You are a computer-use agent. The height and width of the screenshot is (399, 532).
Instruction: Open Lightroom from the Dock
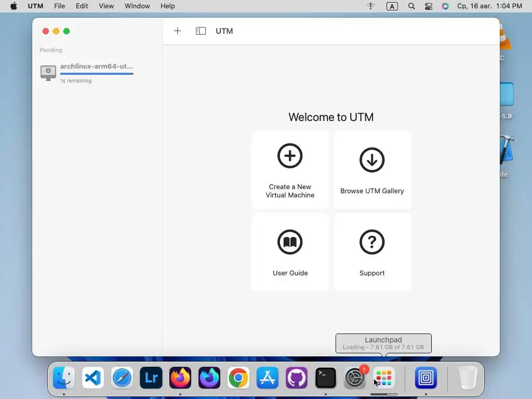pos(151,378)
